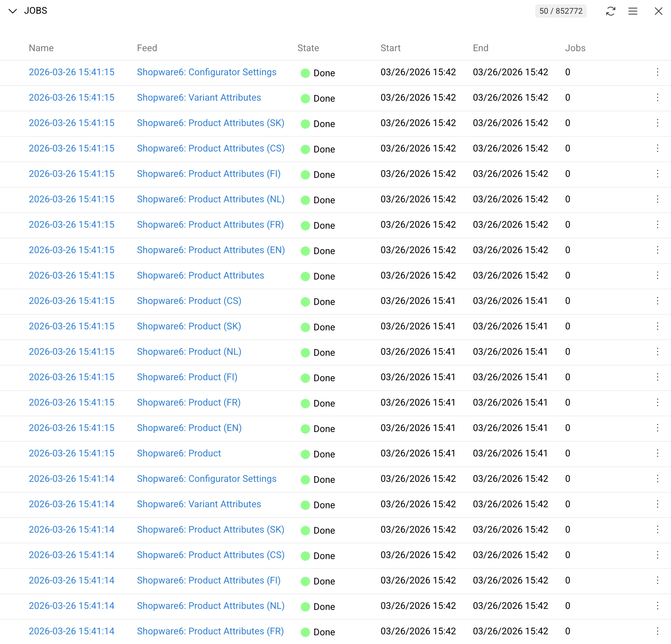Open actions menu for 15:41:14 Product Attributes (SK)
This screenshot has width=671, height=644.
click(657, 529)
